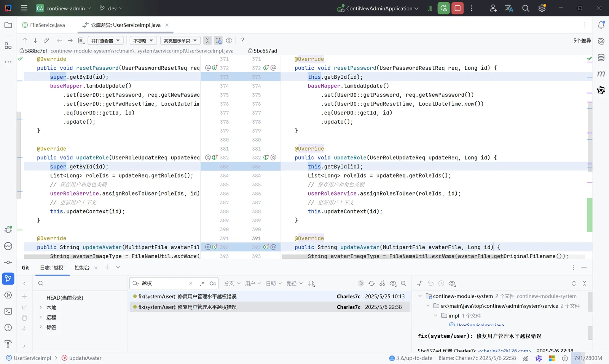Screen dimensions: 609x364
Task: Open the Terminal tool window icon
Action: tap(8, 312)
